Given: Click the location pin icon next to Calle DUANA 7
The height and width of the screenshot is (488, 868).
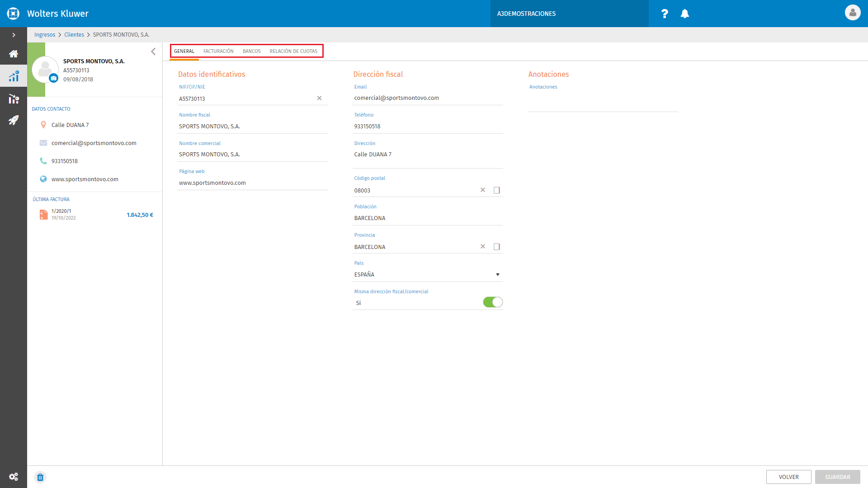Looking at the screenshot, I should coord(43,125).
